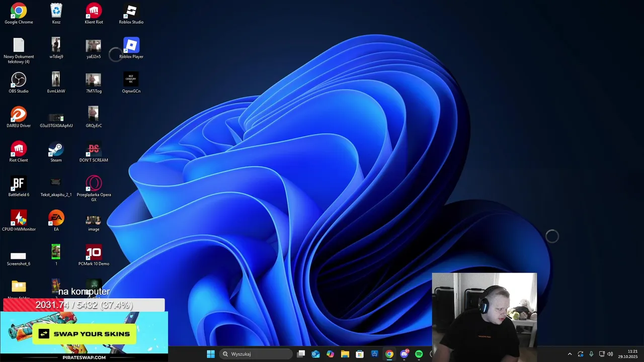Open the Google Chrome desktop shortcut
The image size is (644, 362).
tap(19, 14)
